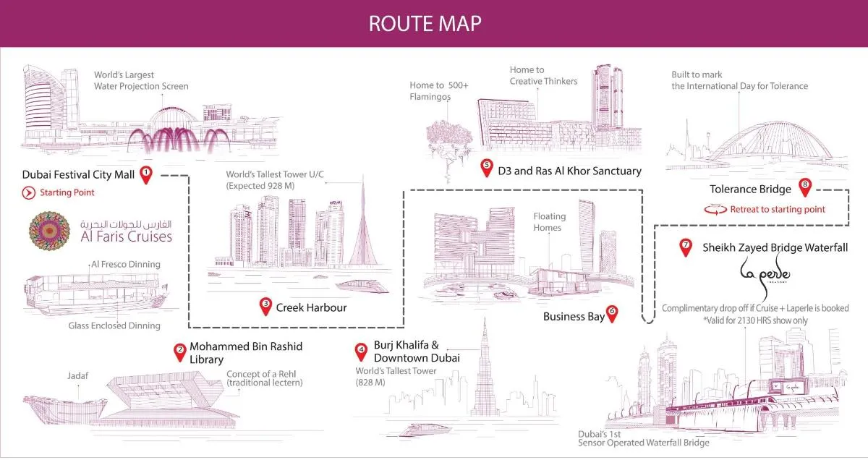Click map pin number 5 at D3 and Ras Al Khor
The width and height of the screenshot is (868, 460).
pos(486,168)
